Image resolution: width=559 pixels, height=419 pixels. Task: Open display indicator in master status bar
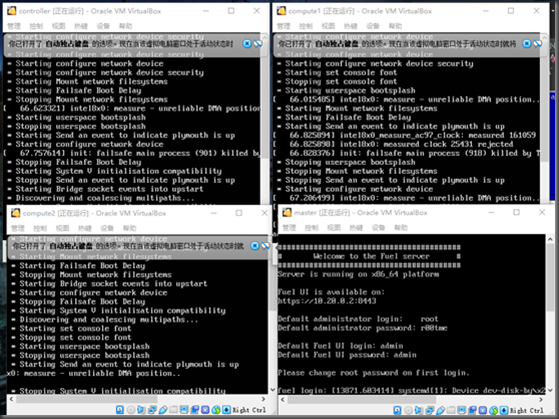click(x=461, y=410)
